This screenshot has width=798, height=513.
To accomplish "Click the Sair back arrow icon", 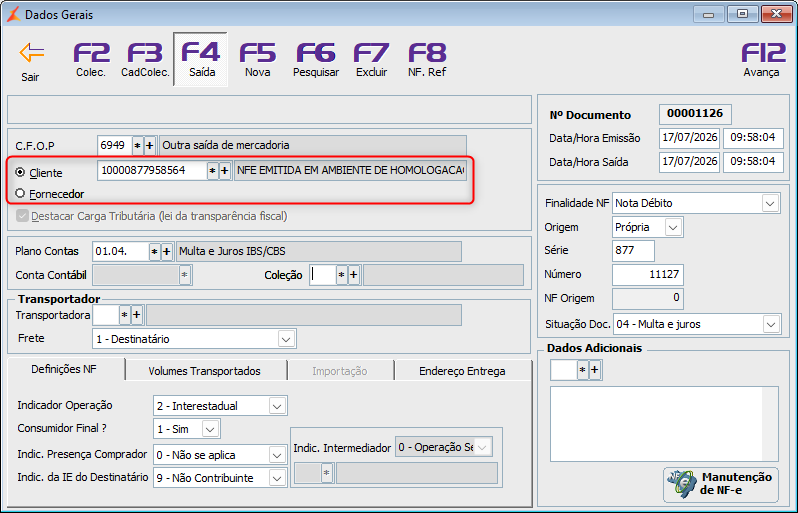I will pyautogui.click(x=32, y=52).
